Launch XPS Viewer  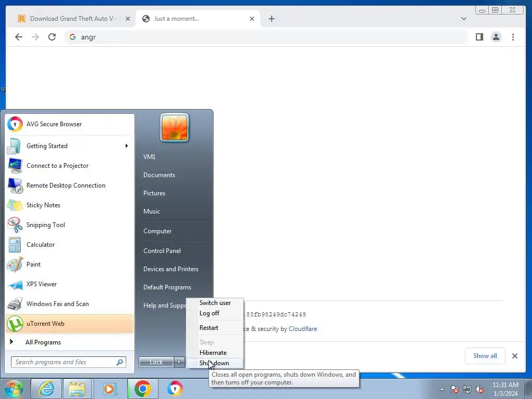(70, 284)
